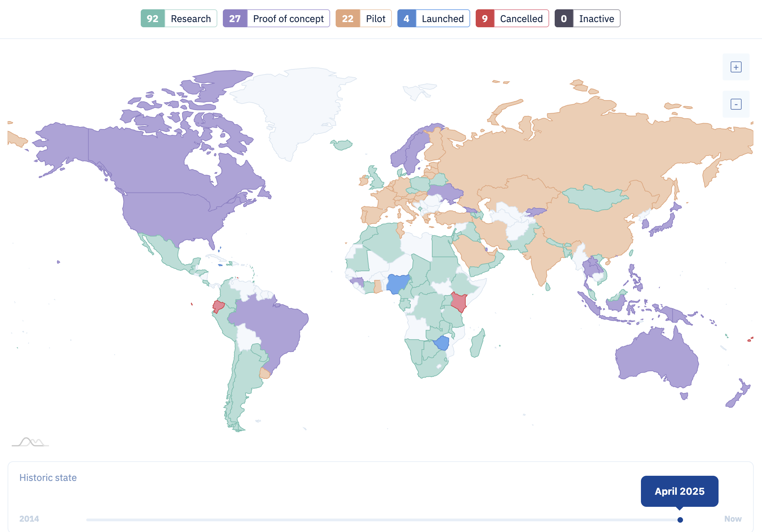This screenshot has width=762, height=532.
Task: Toggle the Proof of concept filter
Action: point(276,19)
